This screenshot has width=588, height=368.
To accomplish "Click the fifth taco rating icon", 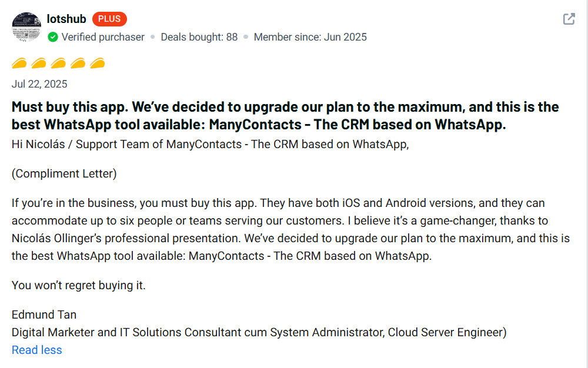I will click(97, 63).
